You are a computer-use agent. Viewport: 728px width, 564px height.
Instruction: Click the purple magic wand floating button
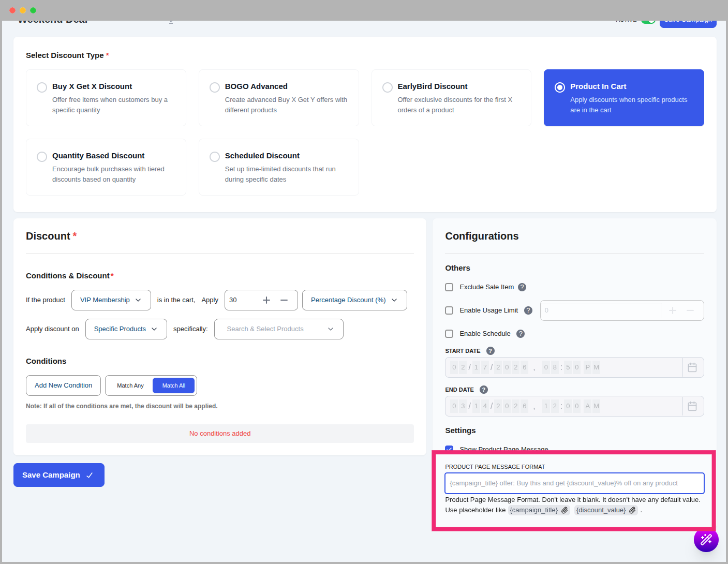click(706, 539)
